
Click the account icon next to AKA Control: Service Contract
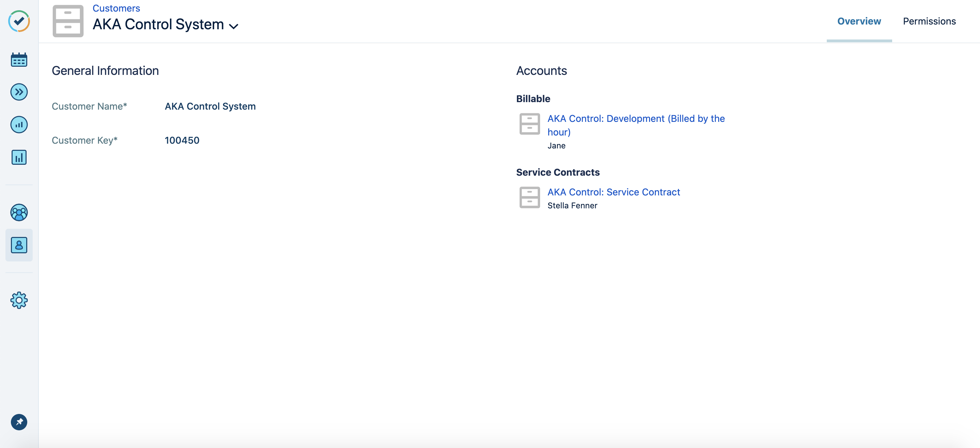coord(529,198)
